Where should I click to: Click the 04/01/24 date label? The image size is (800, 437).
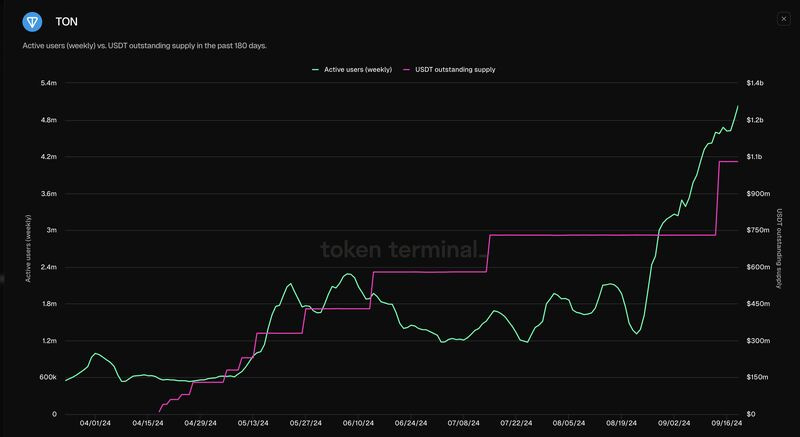(95, 424)
